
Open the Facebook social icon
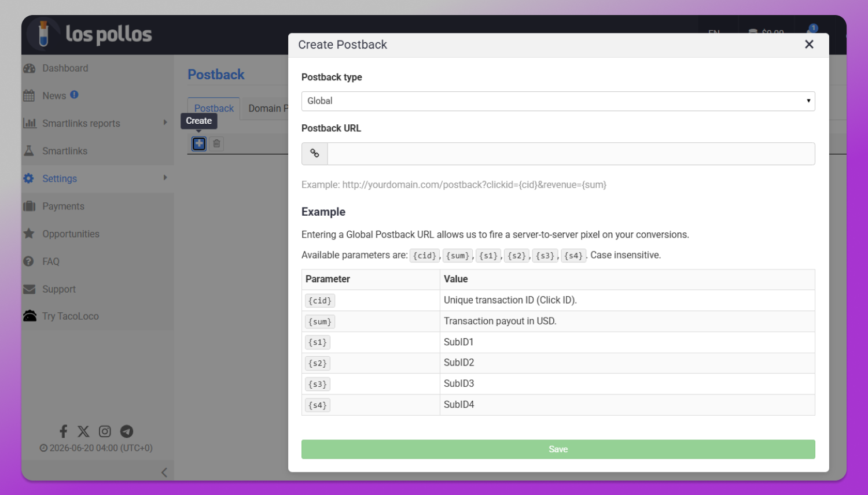[x=64, y=431]
